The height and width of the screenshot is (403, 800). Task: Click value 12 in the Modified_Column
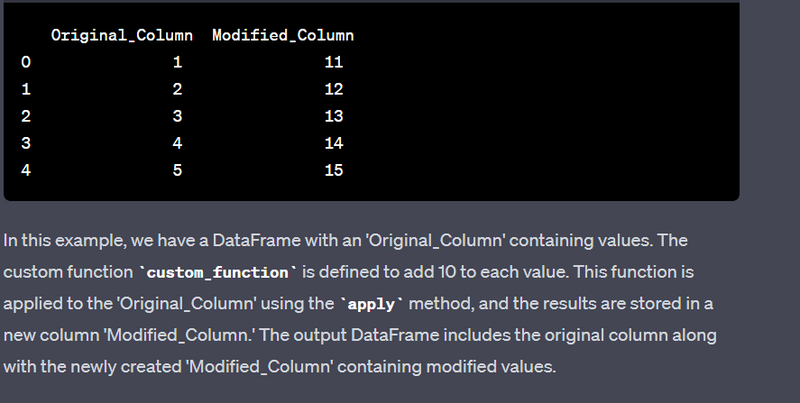tap(333, 90)
